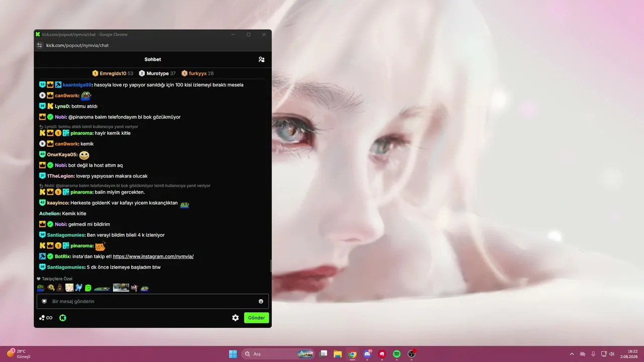Open the volume control in system tray
This screenshot has height=362, width=644.
(x=612, y=354)
